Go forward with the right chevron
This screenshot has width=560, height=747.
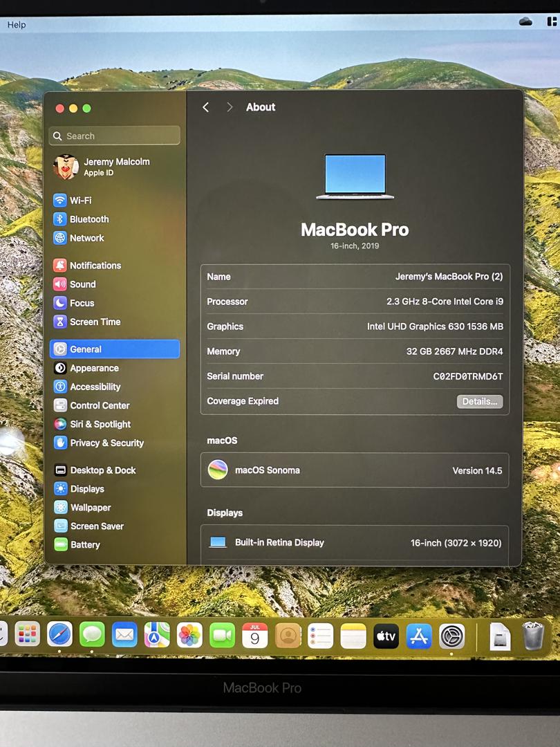pos(230,107)
